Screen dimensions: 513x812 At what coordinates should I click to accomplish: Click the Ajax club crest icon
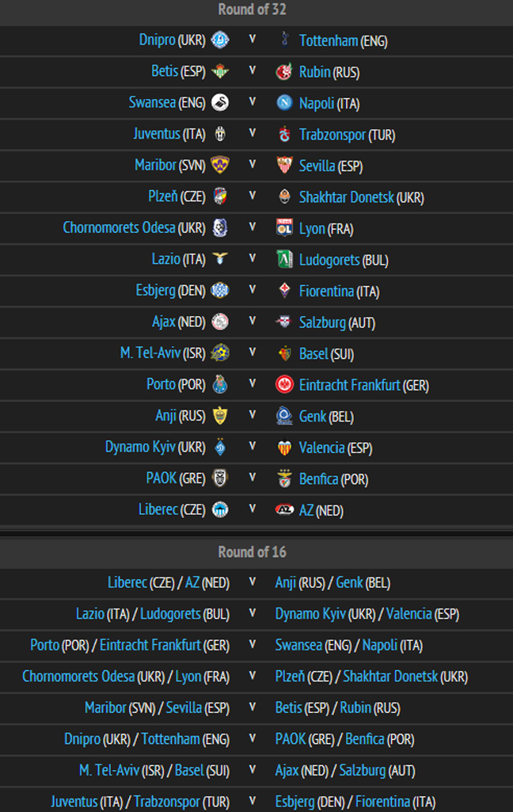point(219,322)
